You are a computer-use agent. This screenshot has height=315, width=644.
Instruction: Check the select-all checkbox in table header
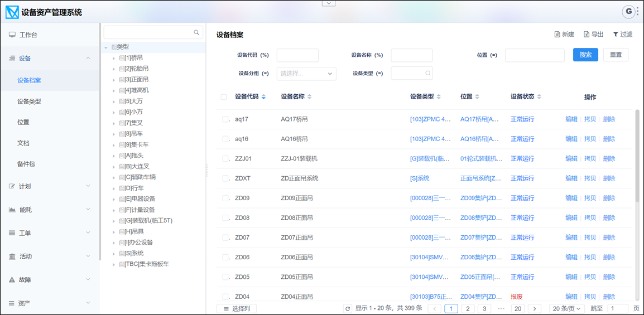(x=224, y=97)
